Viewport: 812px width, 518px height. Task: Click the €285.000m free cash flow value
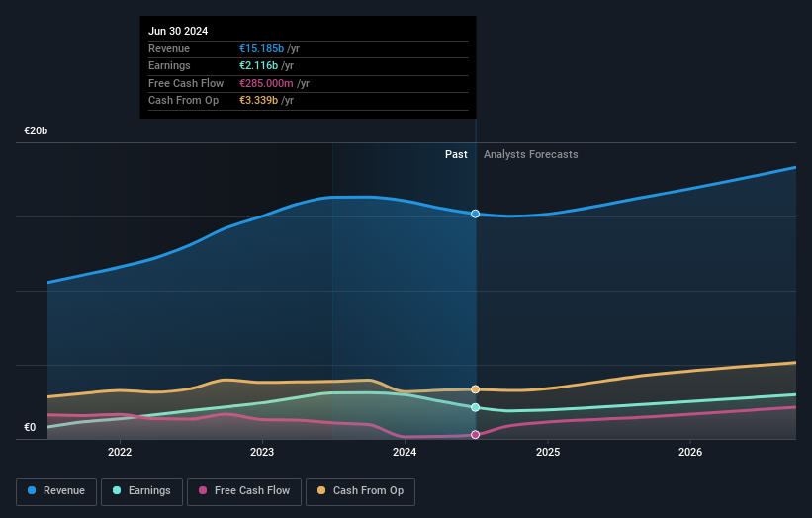click(x=266, y=83)
